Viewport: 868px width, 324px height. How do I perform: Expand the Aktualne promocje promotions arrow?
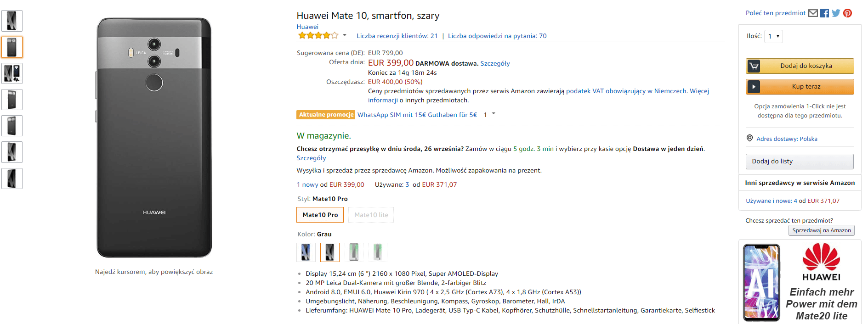tap(494, 113)
